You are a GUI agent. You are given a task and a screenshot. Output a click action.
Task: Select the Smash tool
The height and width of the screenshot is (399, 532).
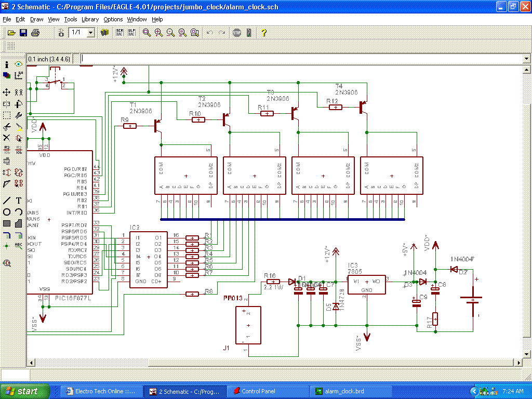pos(6,161)
